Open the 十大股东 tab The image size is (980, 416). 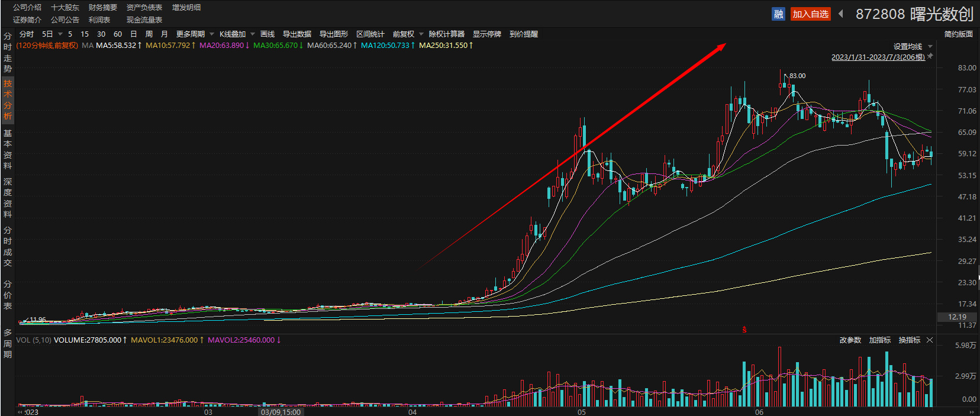(65, 8)
